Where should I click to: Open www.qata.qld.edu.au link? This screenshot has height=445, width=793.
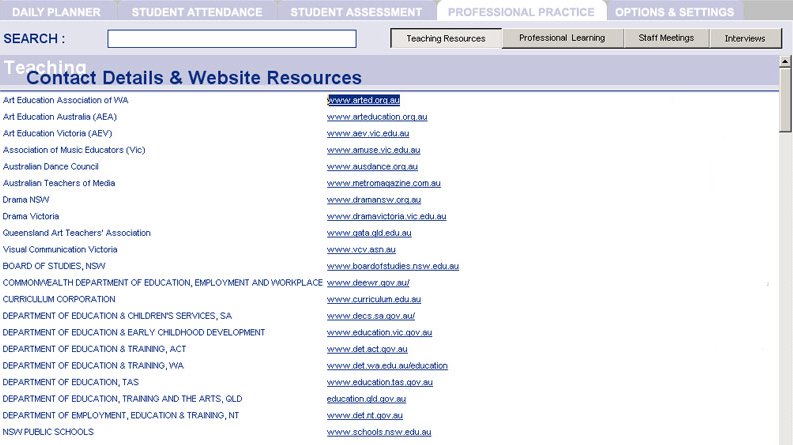click(369, 233)
